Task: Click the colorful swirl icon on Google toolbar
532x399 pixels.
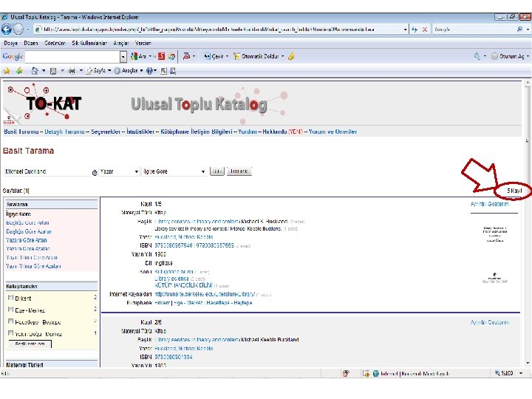Action: (171, 56)
